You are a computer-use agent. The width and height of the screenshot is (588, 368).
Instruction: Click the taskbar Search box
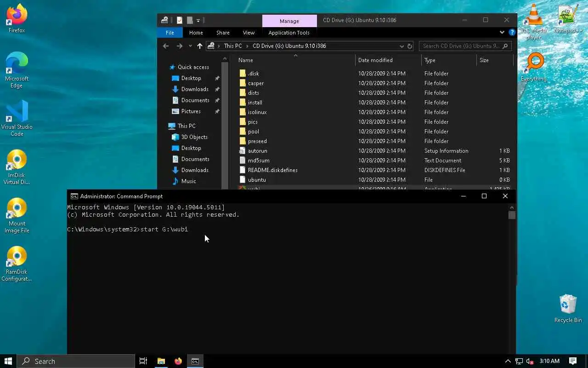76,361
